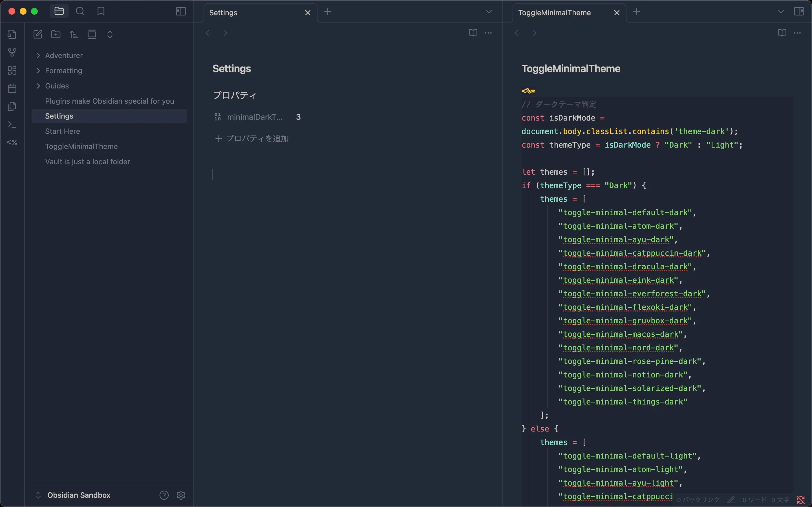
Task: Open bookmarks panel
Action: click(x=101, y=11)
